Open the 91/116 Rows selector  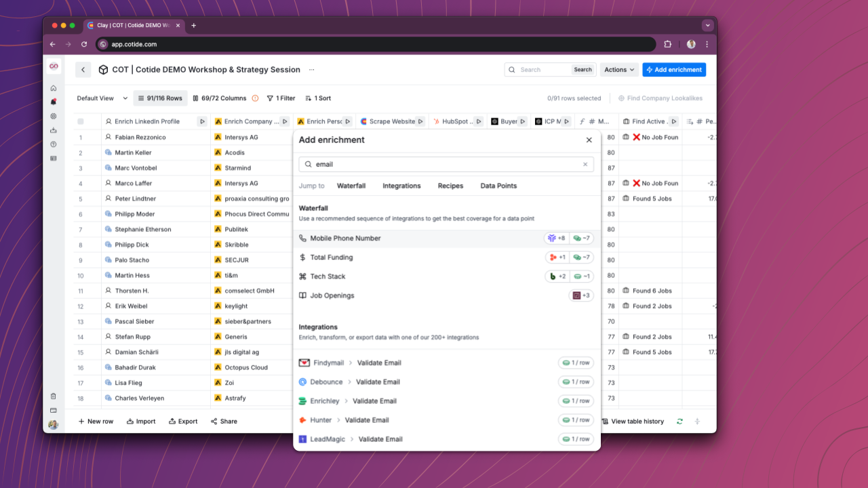click(160, 98)
